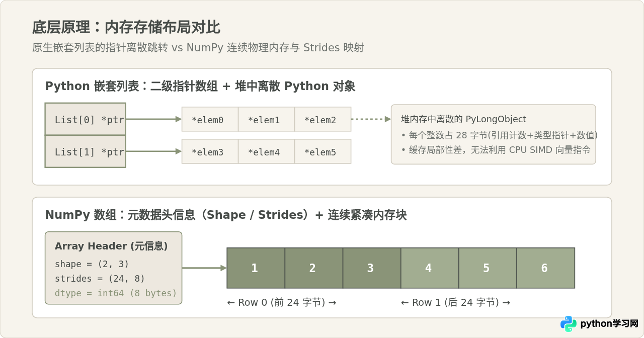Click the bullet 每个整数占 28 字节
The width and height of the screenshot is (644, 338).
[499, 135]
